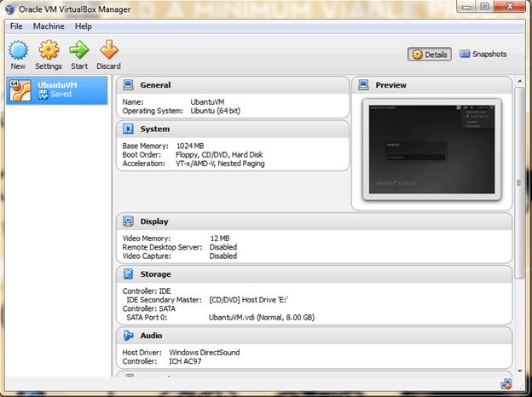Click the Audio section speaker icon
This screenshot has height=397, width=532.
pyautogui.click(x=128, y=336)
